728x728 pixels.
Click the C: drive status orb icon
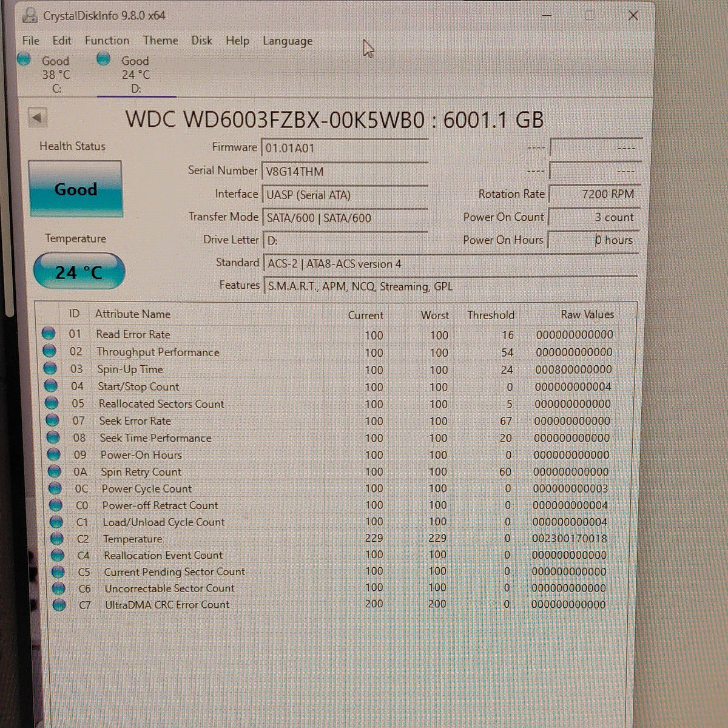(24, 59)
